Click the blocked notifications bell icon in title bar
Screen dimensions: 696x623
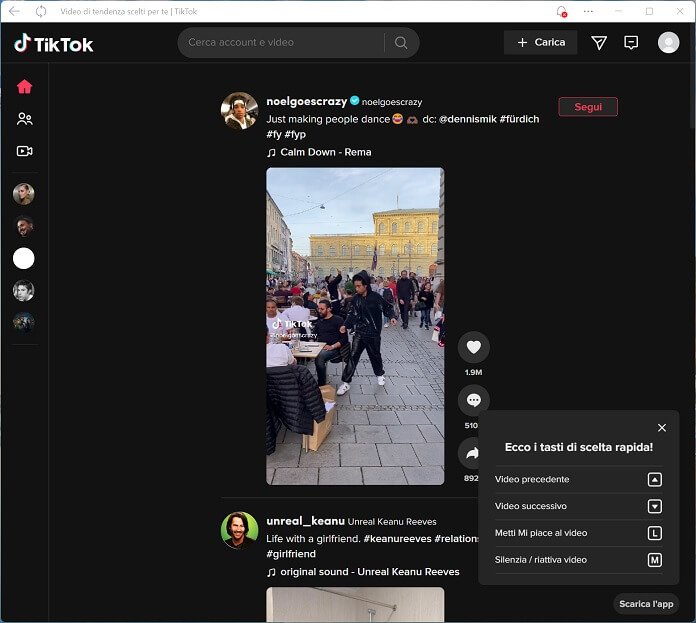coord(562,12)
